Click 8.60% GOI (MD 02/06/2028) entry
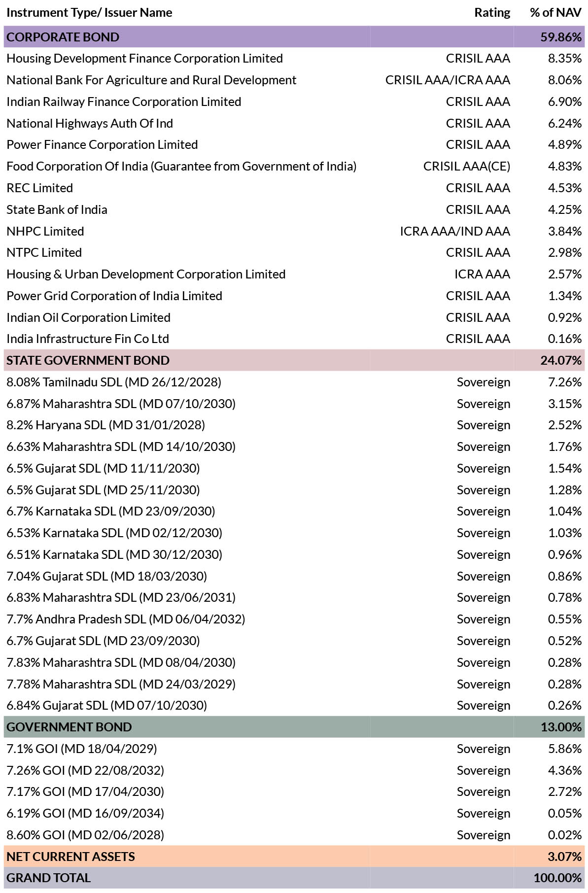Screen dimensions: 588x893 [85, 835]
